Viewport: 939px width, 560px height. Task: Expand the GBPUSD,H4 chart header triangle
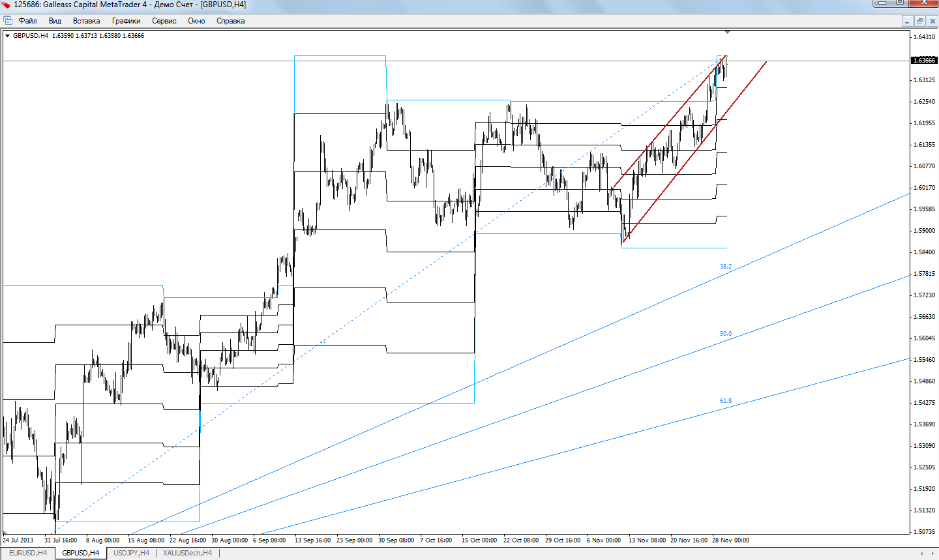coord(7,36)
